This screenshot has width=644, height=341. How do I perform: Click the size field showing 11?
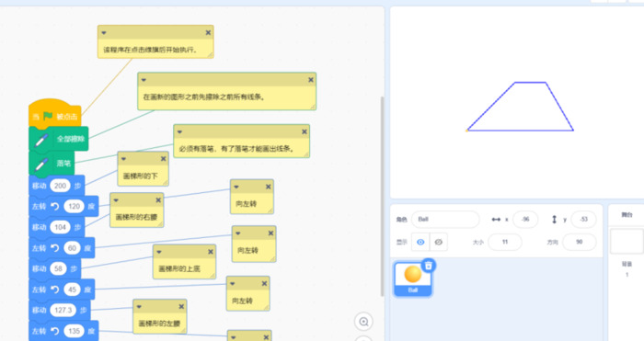[x=505, y=242]
